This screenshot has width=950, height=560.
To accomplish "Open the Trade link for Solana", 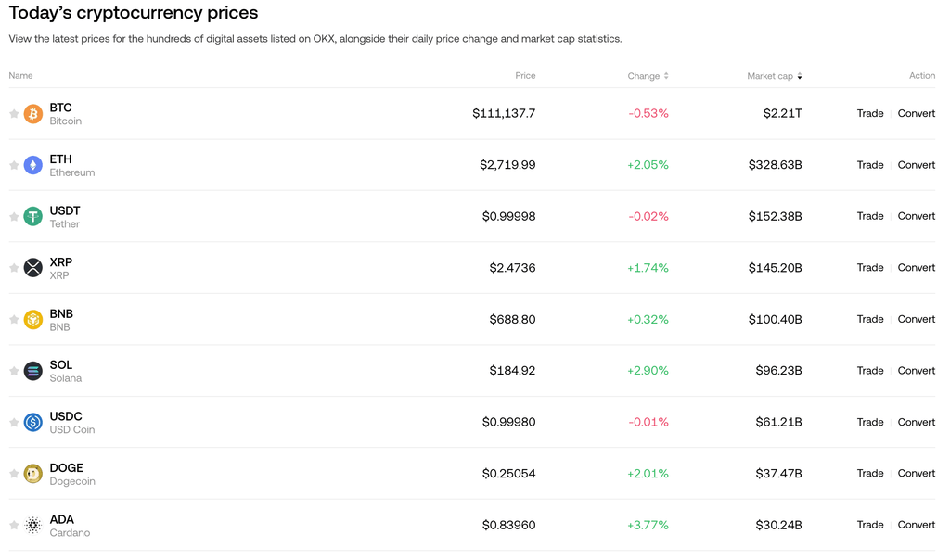I will (870, 371).
